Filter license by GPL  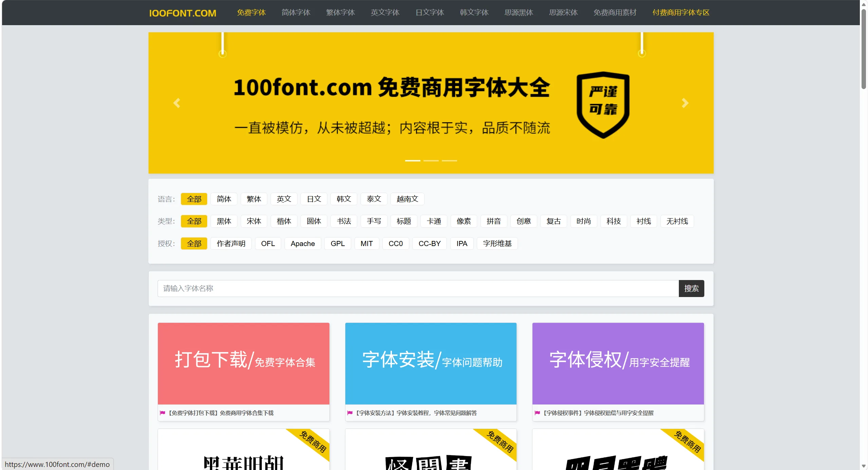click(x=338, y=243)
